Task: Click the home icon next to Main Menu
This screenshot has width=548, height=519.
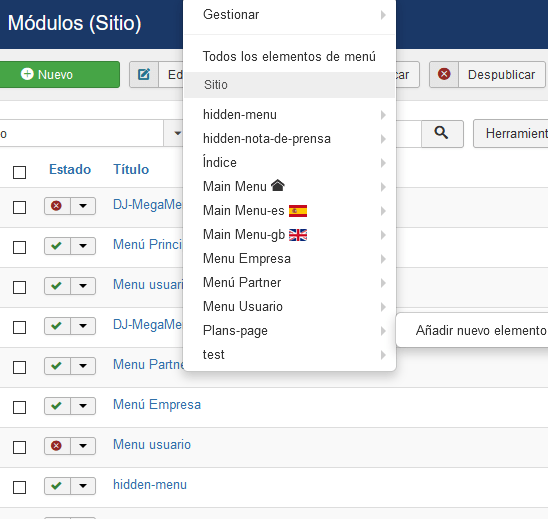Action: [278, 186]
